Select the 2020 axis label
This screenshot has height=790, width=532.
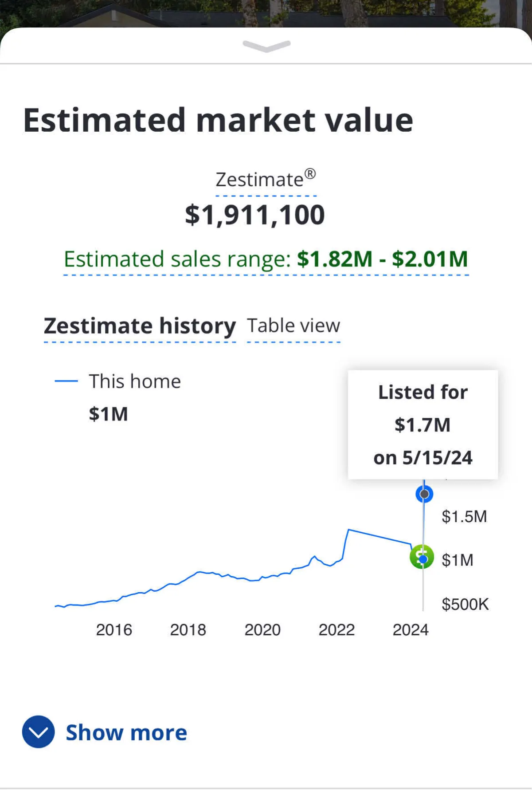tap(262, 630)
